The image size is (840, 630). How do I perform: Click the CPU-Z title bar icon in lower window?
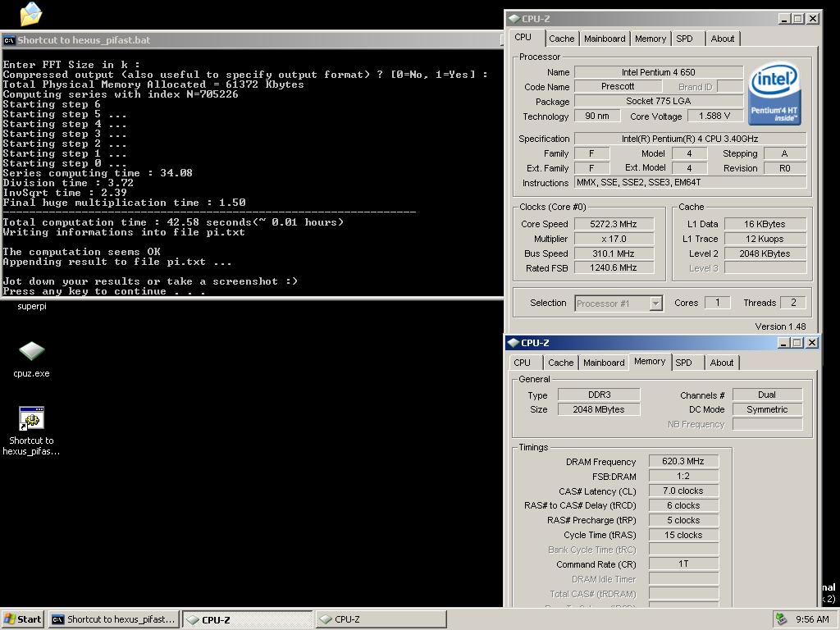tap(514, 343)
